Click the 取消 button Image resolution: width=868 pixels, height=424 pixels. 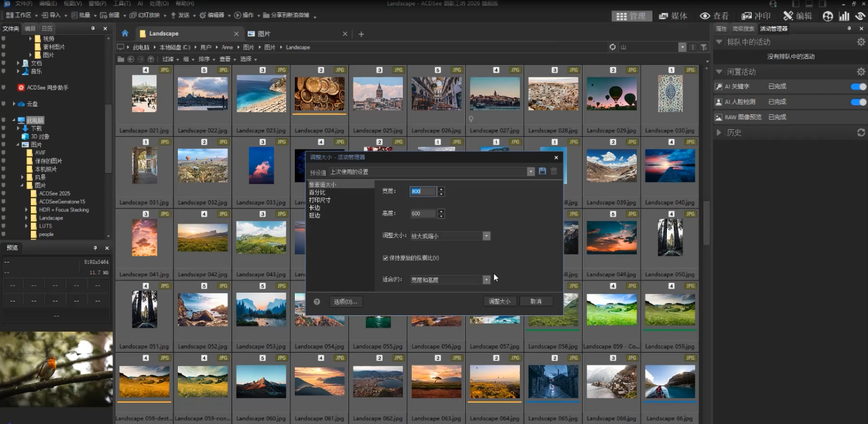click(536, 302)
